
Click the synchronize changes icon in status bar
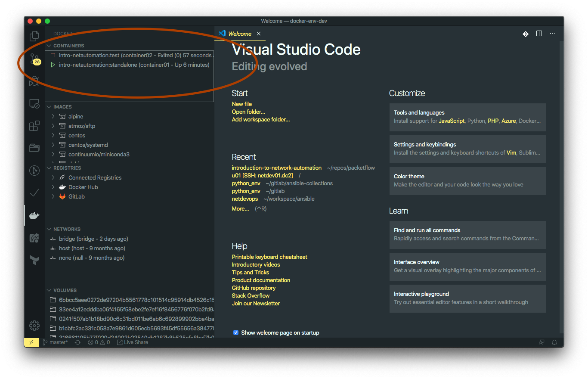tap(77, 342)
